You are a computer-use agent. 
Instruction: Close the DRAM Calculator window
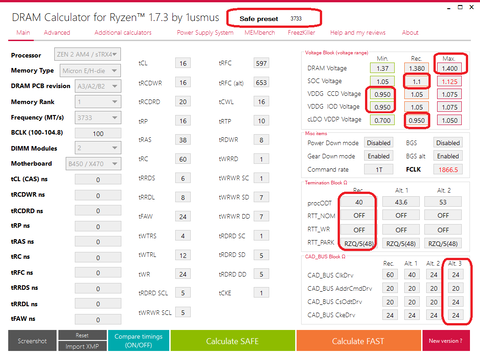click(471, 7)
